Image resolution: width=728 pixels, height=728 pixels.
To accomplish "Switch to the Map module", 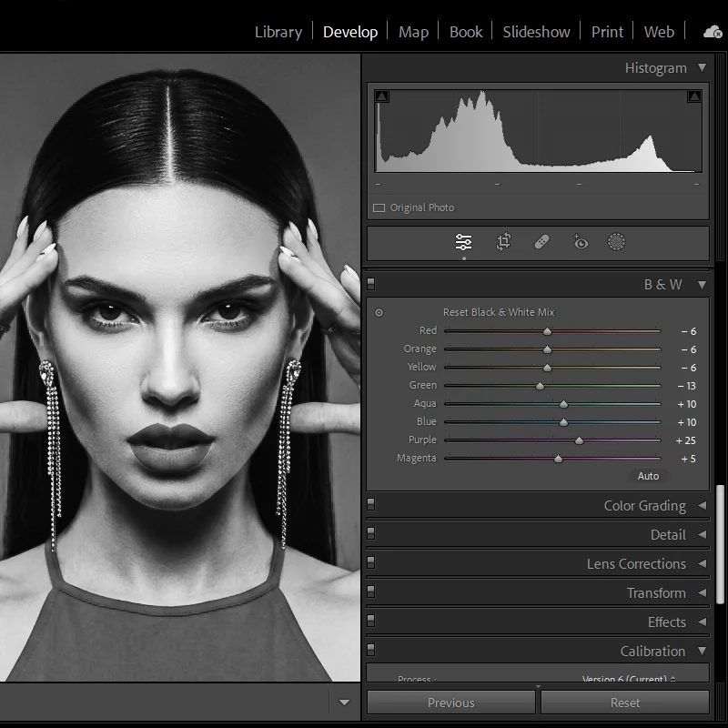I will click(413, 32).
